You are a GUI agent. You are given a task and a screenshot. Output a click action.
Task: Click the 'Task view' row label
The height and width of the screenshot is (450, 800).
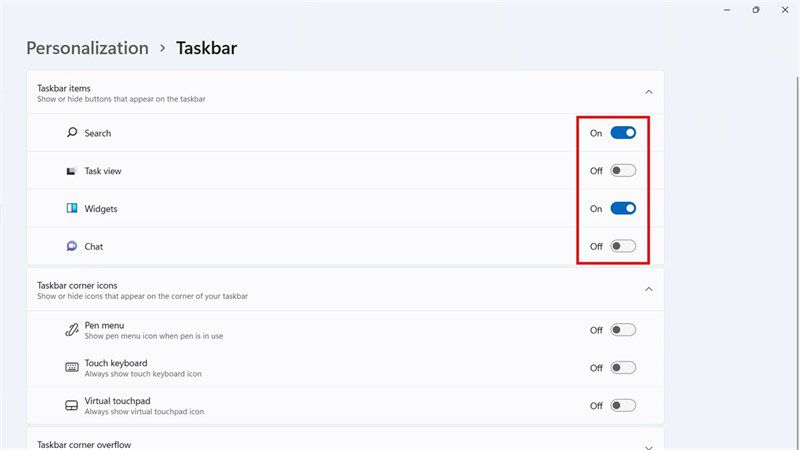pyautogui.click(x=103, y=171)
